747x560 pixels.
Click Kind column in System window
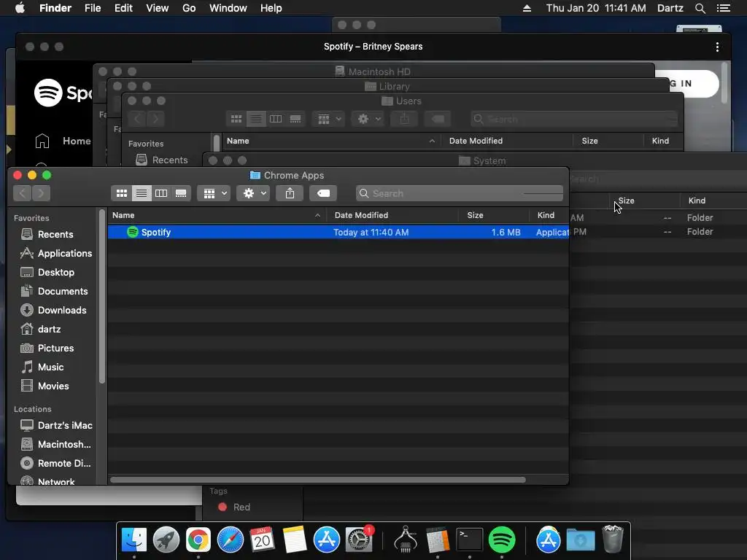coord(697,201)
